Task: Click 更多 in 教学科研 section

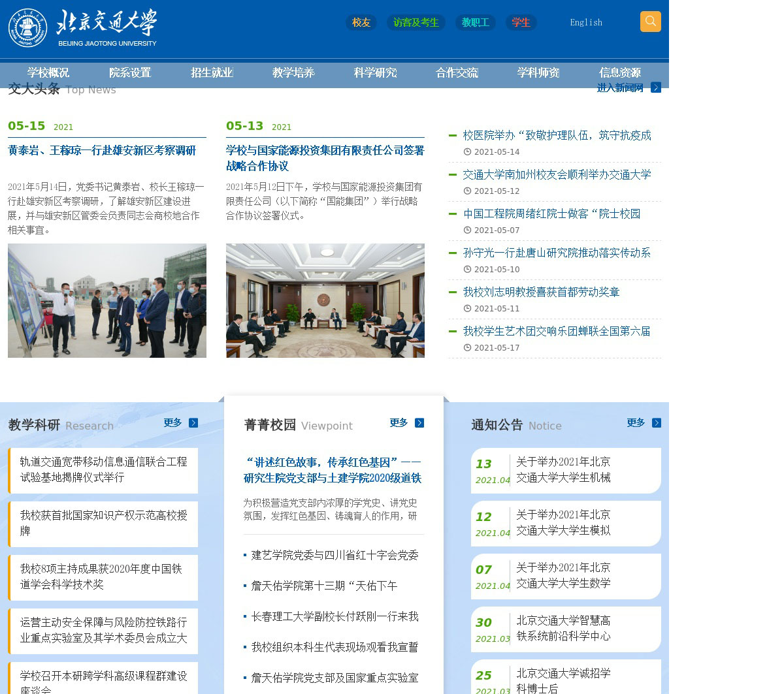Action: [173, 423]
